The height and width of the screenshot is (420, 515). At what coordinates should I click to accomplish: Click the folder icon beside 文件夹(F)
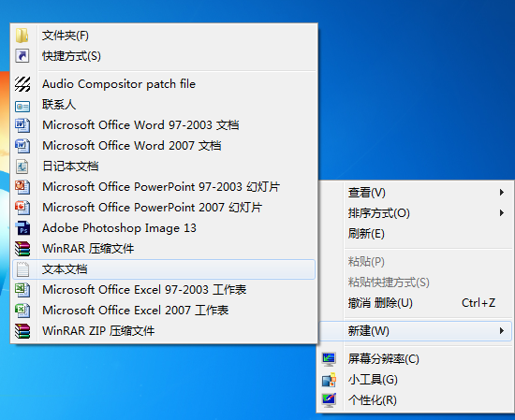pyautogui.click(x=22, y=36)
